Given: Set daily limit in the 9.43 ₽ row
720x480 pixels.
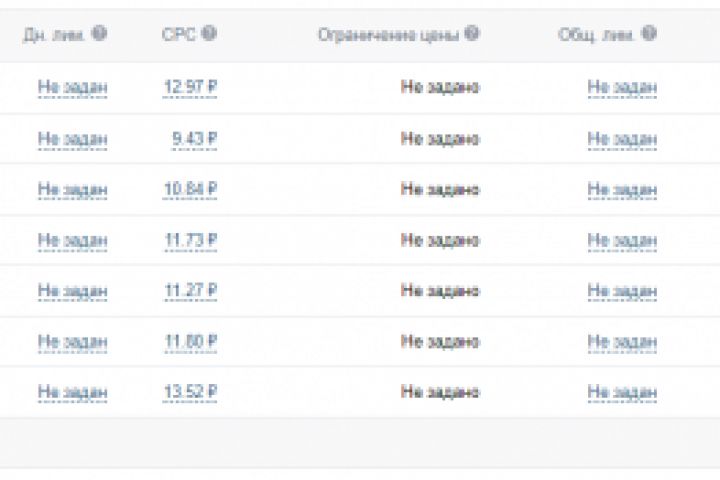Looking at the screenshot, I should [x=72, y=139].
